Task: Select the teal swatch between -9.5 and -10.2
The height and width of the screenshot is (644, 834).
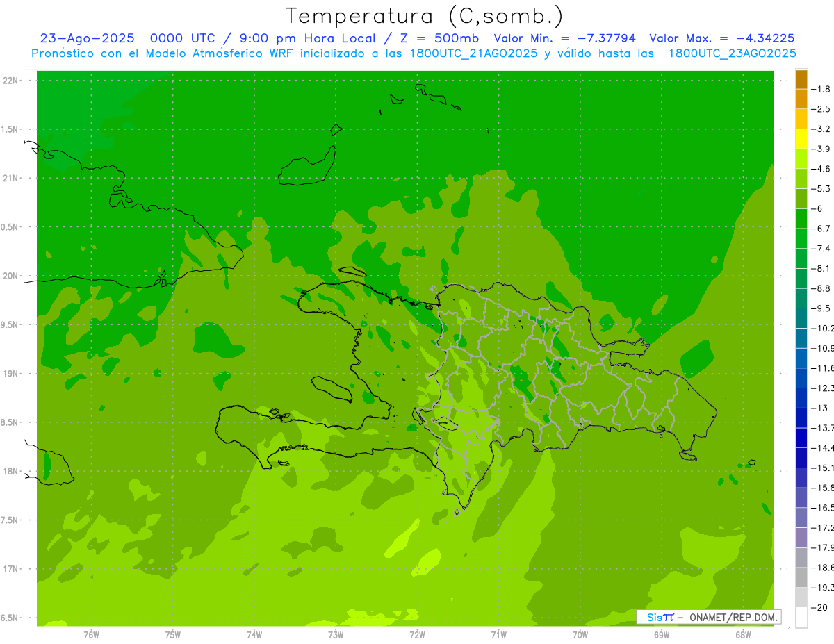Action: pyautogui.click(x=801, y=318)
